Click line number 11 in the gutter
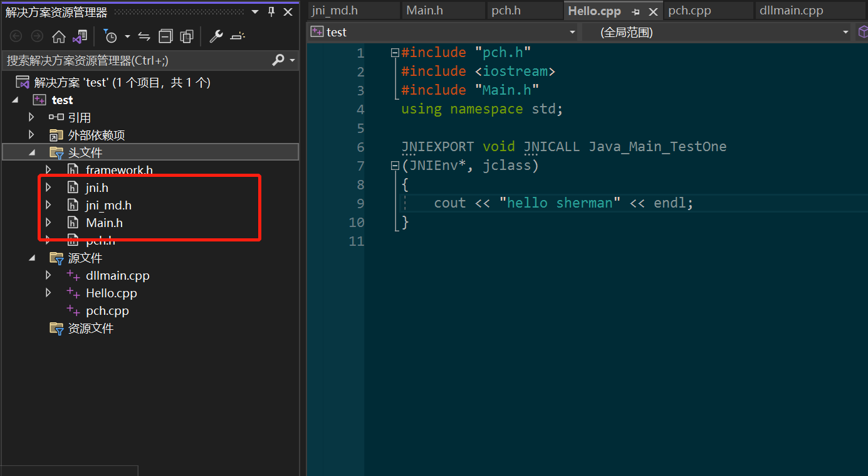Screen dimensions: 868x476 pos(356,241)
